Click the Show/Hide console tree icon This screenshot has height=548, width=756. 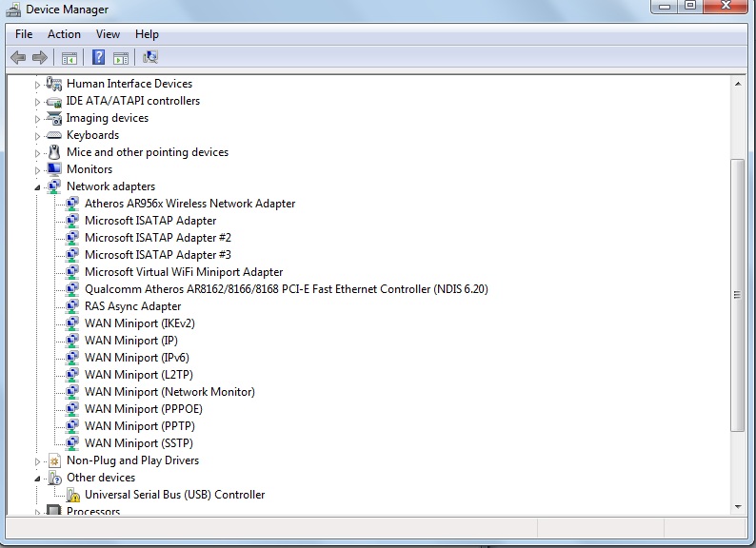tap(70, 58)
